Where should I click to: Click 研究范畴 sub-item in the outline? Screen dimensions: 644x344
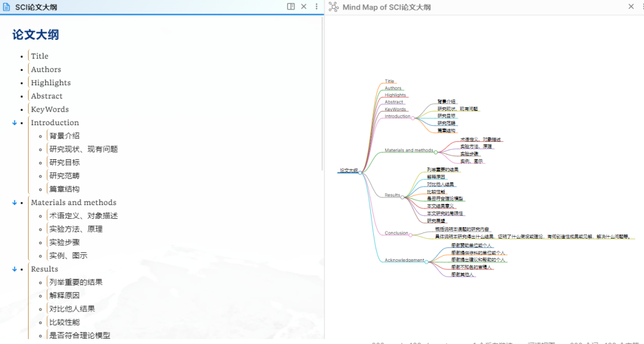[x=64, y=176]
